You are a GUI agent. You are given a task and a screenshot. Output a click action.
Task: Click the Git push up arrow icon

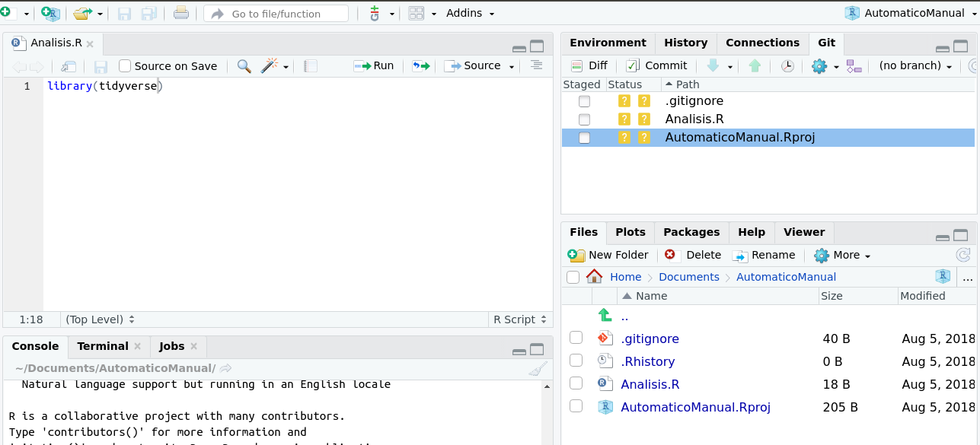click(x=755, y=66)
